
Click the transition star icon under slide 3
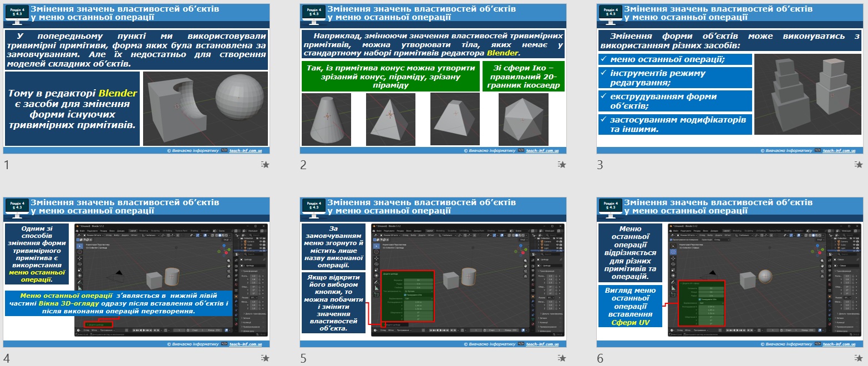tap(859, 165)
